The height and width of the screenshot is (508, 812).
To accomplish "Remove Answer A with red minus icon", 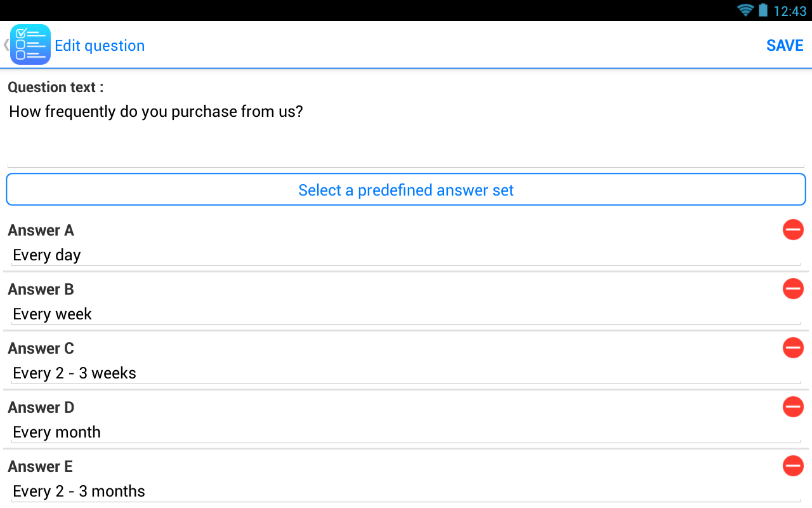I will coord(793,230).
